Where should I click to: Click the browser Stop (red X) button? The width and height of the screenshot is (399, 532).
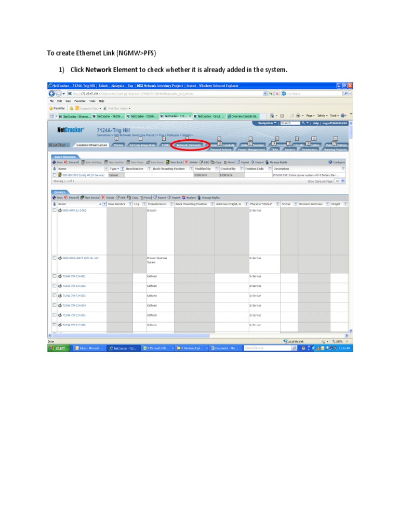(x=277, y=94)
